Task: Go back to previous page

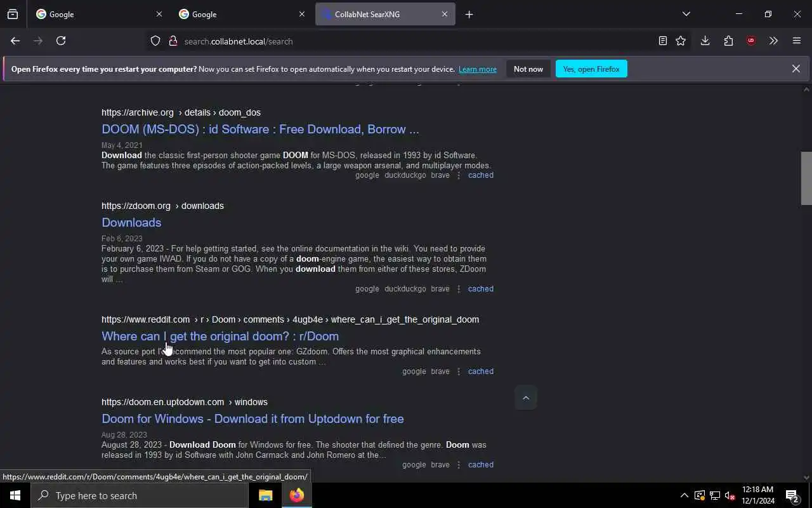Action: (x=15, y=41)
